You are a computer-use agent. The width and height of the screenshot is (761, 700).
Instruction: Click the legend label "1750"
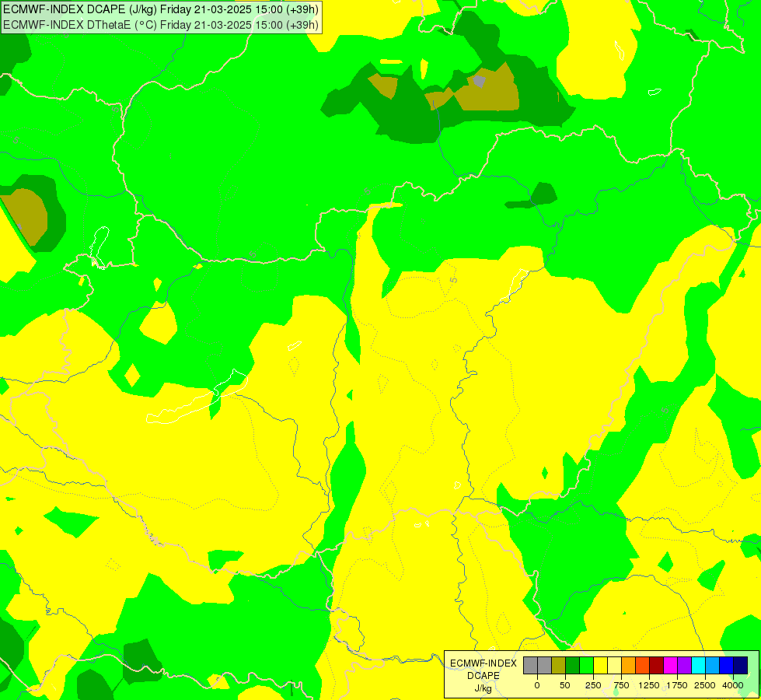coord(677,685)
